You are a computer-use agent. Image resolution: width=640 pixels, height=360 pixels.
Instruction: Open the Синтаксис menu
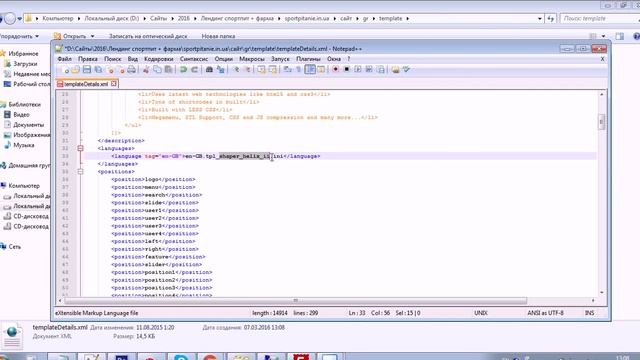(x=194, y=59)
